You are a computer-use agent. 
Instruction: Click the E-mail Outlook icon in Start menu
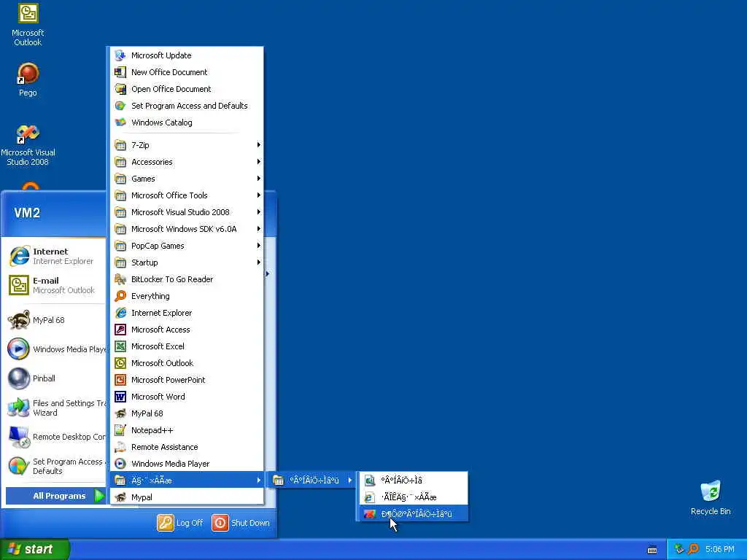click(19, 285)
